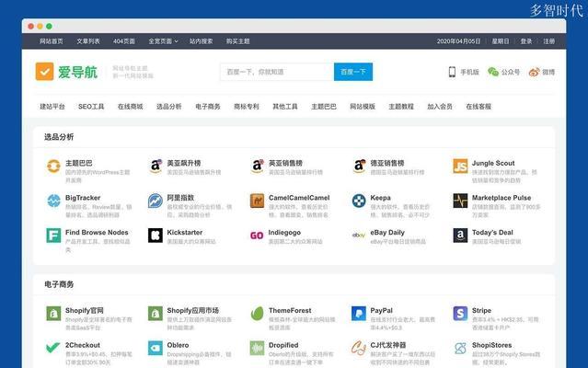The height and width of the screenshot is (368, 588).
Task: Click the 2Checkout green check icon
Action: tap(53, 348)
